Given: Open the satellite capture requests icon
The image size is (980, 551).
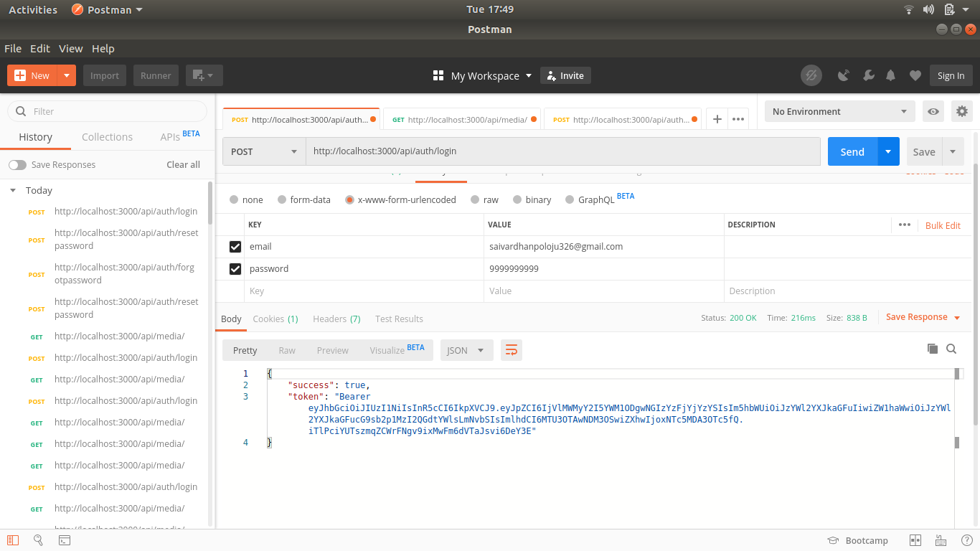Looking at the screenshot, I should [844, 75].
